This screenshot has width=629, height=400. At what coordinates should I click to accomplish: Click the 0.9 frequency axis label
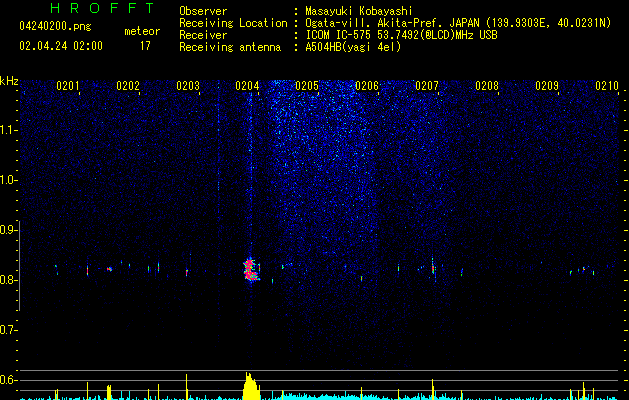8,230
